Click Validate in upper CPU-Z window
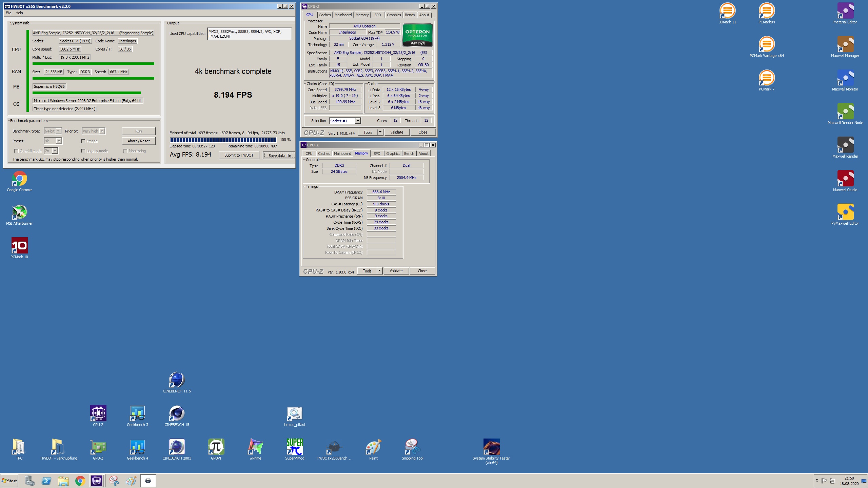 [397, 132]
